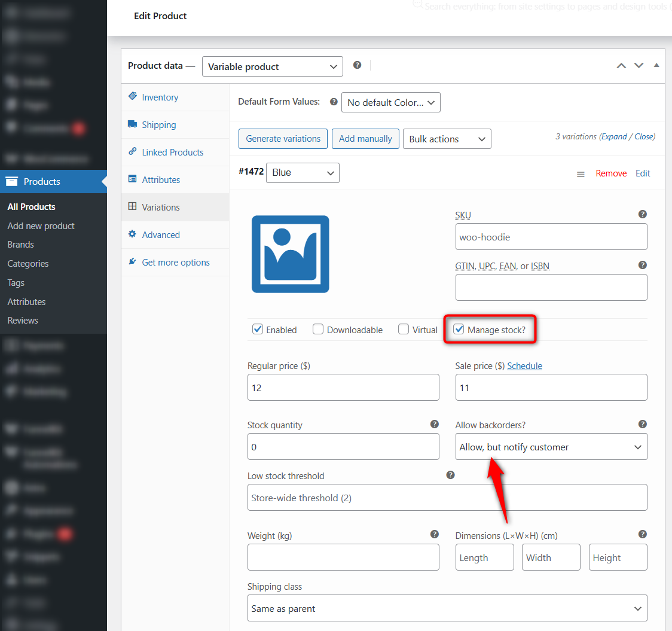Open the Attributes panel icon
The width and height of the screenshot is (672, 631).
point(133,179)
